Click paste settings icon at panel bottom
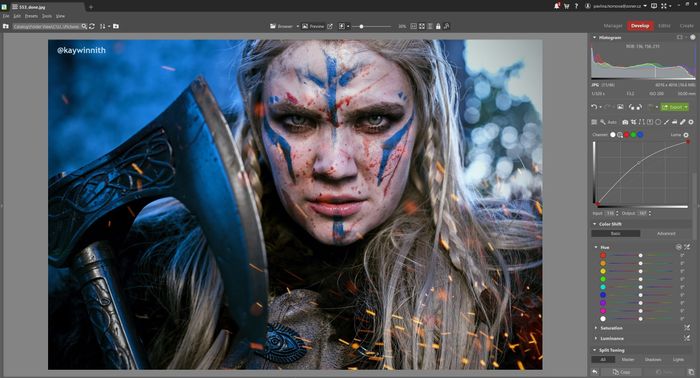Viewport: 700px width, 378px height. 691,372
